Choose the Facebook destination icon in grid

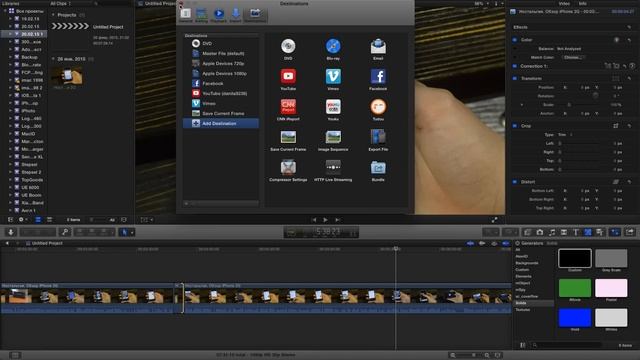point(378,76)
